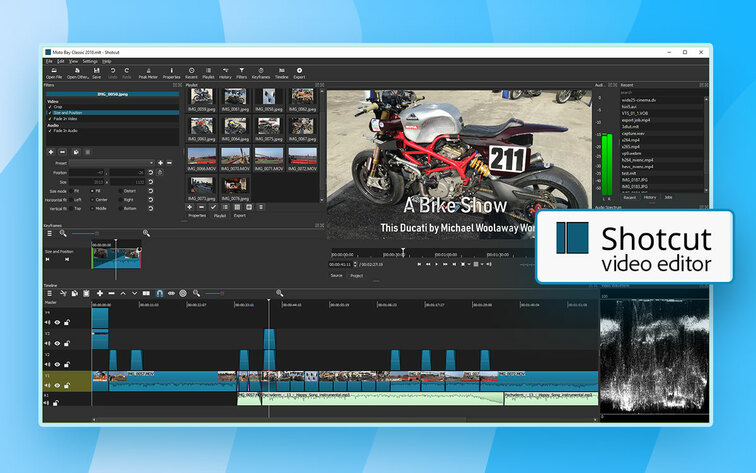Select the Bottom vertical fit radio button
The height and width of the screenshot is (473, 756).
coord(121,209)
